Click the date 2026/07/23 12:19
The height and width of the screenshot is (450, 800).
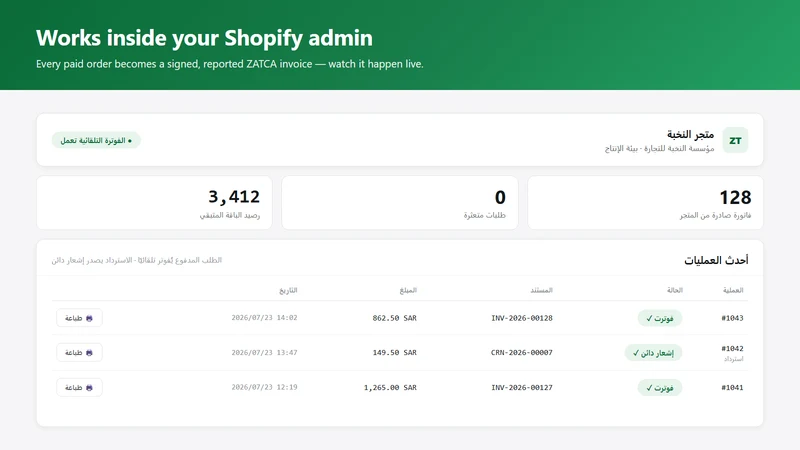pyautogui.click(x=264, y=387)
